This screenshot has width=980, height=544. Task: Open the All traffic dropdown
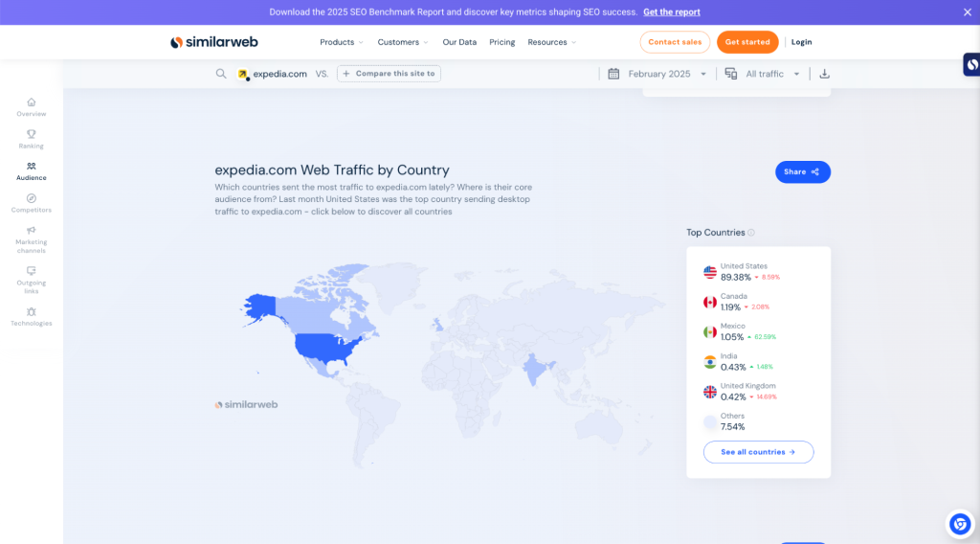[x=772, y=74]
